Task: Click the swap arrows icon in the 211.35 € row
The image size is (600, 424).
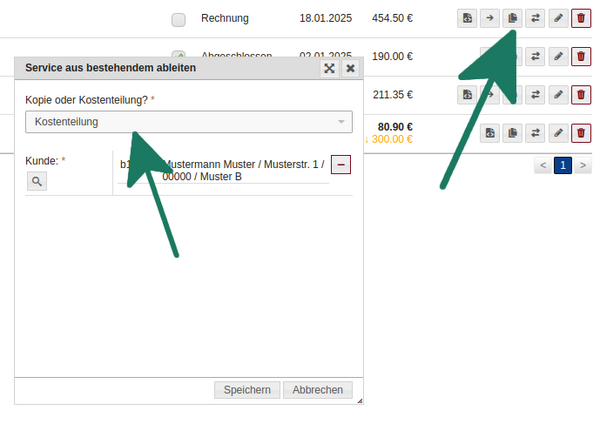Action: tap(536, 95)
